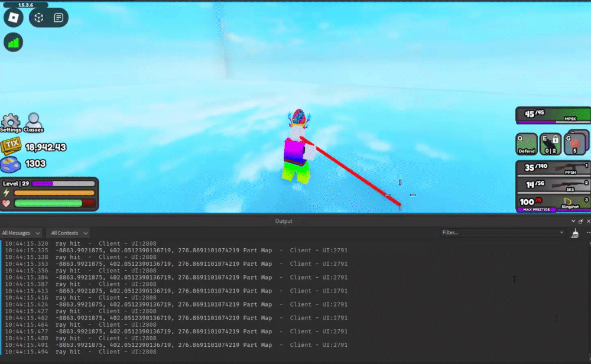
Task: Click the lightning bolt stamina icon
Action: 7,193
